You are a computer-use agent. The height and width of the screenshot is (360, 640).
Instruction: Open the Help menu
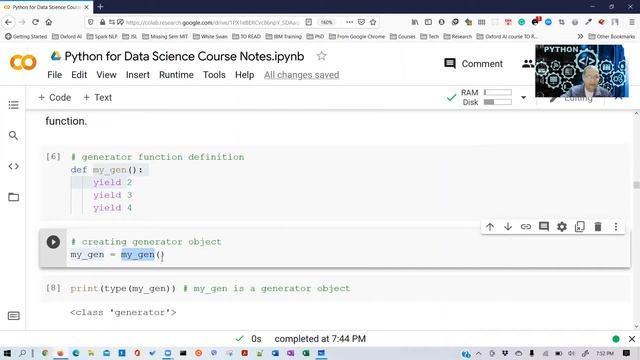tap(244, 75)
